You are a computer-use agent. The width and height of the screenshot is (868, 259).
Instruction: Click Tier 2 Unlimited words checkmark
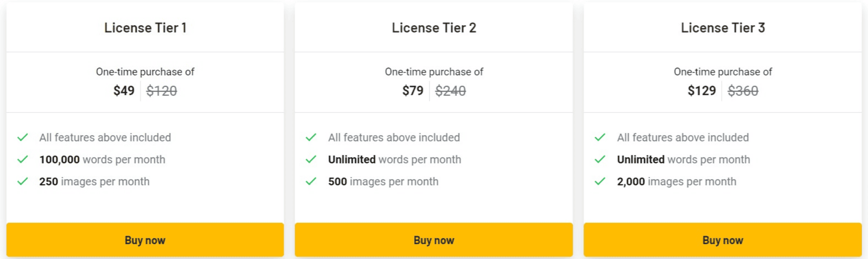point(311,160)
